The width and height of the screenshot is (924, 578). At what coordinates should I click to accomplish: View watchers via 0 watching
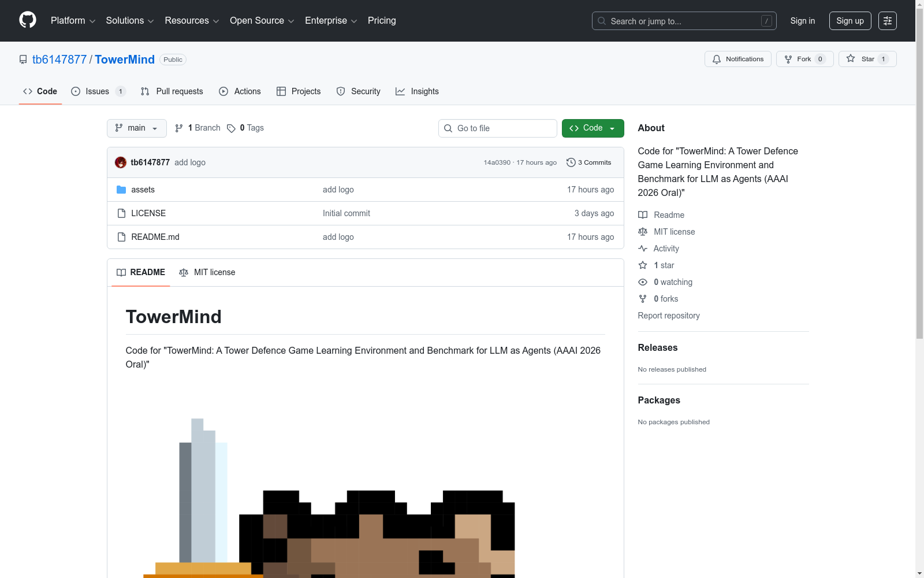click(x=665, y=282)
